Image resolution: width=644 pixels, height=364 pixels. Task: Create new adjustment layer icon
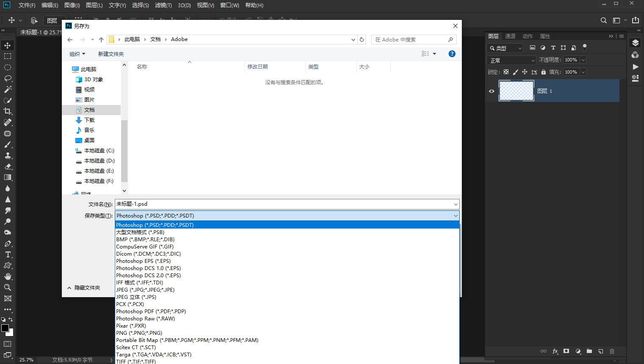578,351
